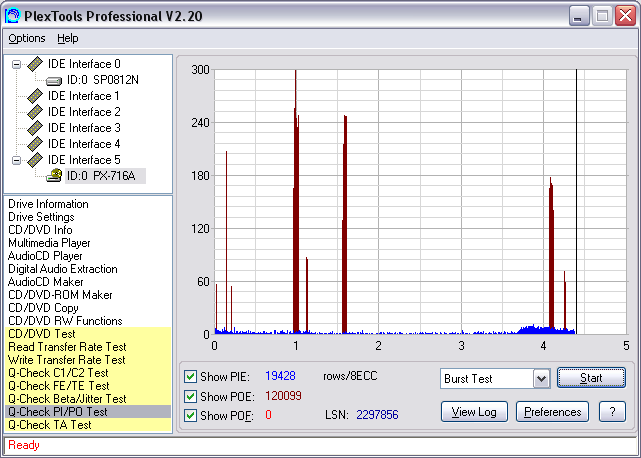Open the Options menu
This screenshot has height=458, width=641.
click(27, 38)
